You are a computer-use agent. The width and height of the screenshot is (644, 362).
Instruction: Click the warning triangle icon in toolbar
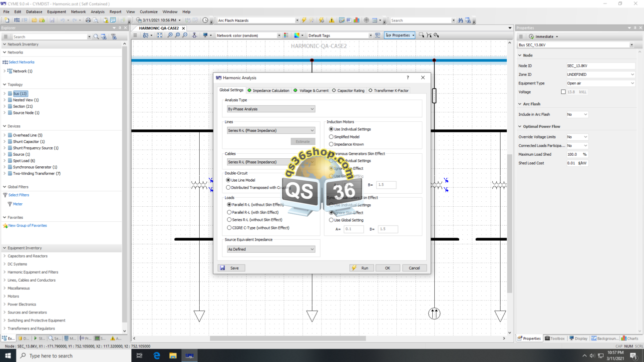[x=331, y=20]
